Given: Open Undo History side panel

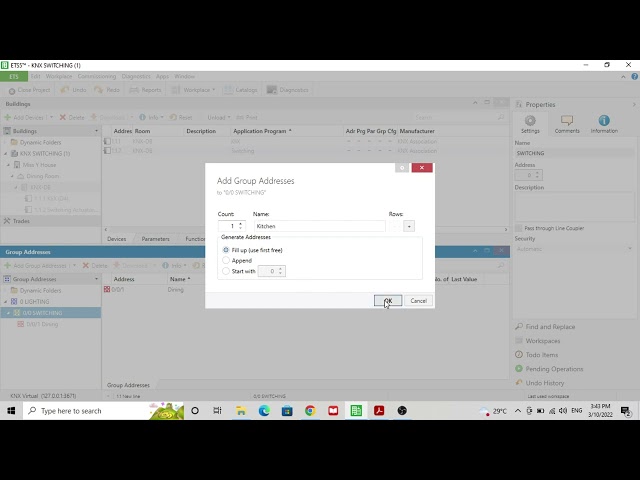Looking at the screenshot, I should [544, 383].
